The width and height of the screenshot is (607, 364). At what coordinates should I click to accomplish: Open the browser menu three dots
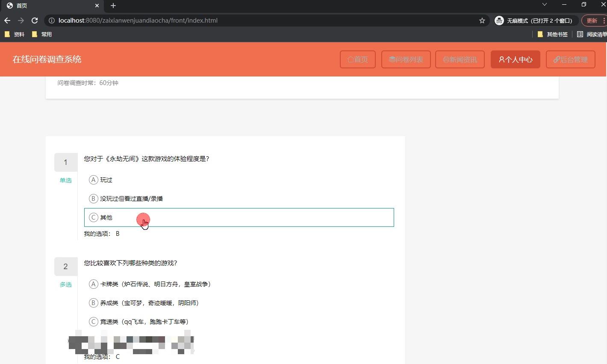[x=604, y=21]
